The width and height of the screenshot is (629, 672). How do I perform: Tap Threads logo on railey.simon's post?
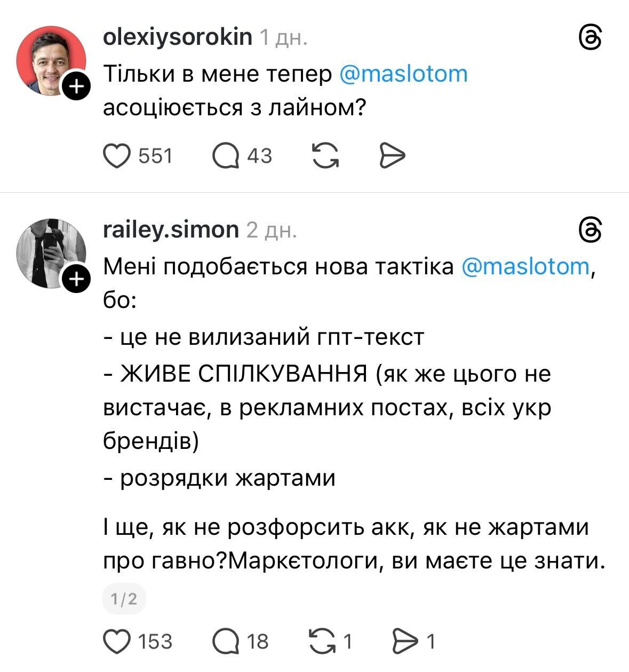coord(591,231)
